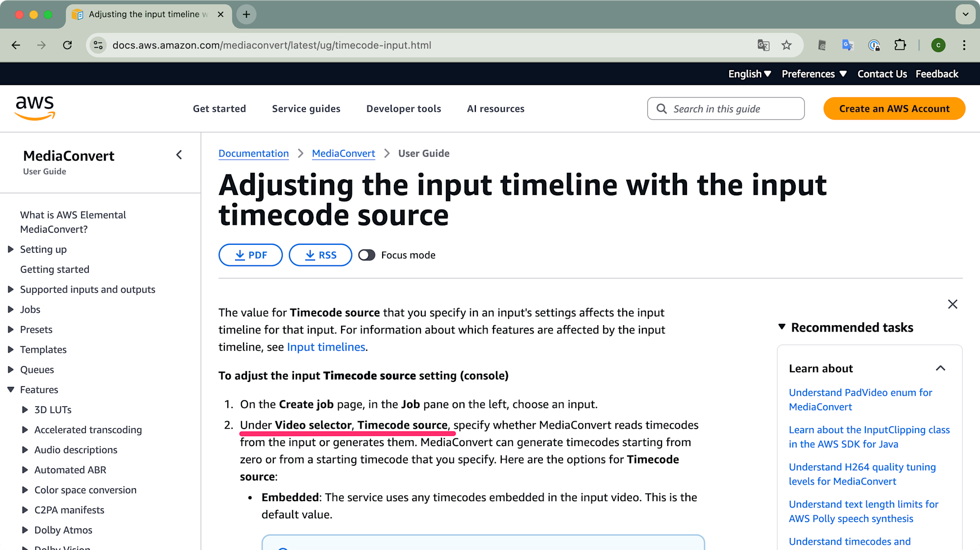This screenshot has height=550, width=980.
Task: Close the Recommended tasks panel
Action: (953, 304)
